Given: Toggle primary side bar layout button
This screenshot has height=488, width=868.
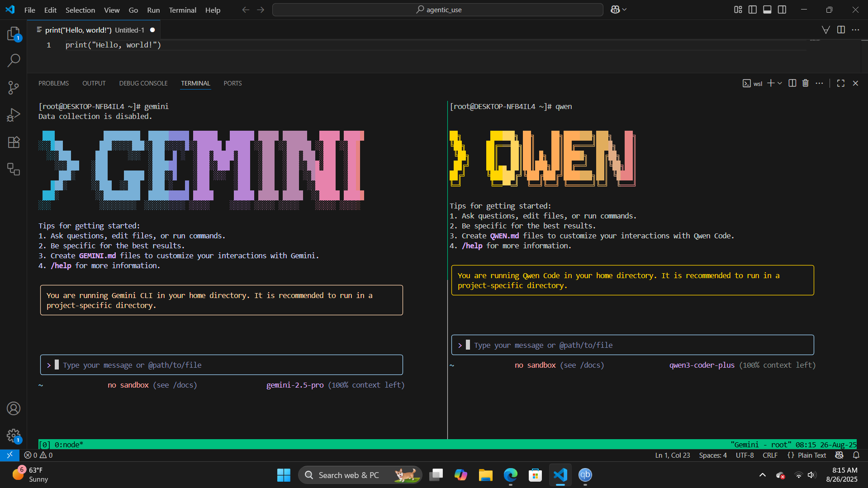Looking at the screenshot, I should point(753,9).
